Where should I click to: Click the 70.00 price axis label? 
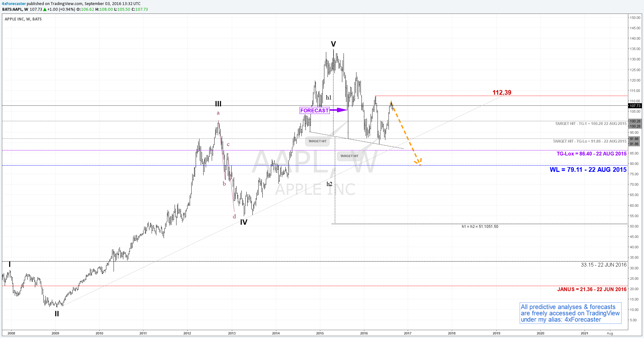tap(634, 184)
